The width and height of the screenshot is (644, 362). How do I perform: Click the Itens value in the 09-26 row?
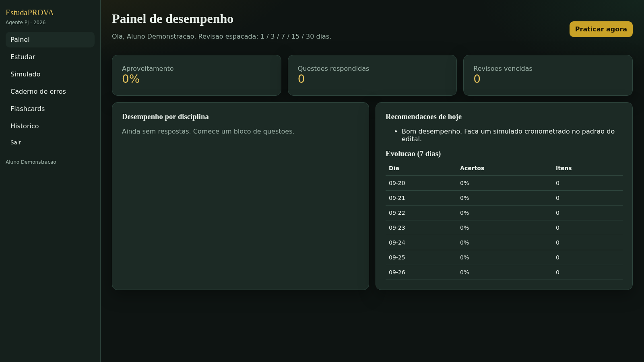pos(557,272)
